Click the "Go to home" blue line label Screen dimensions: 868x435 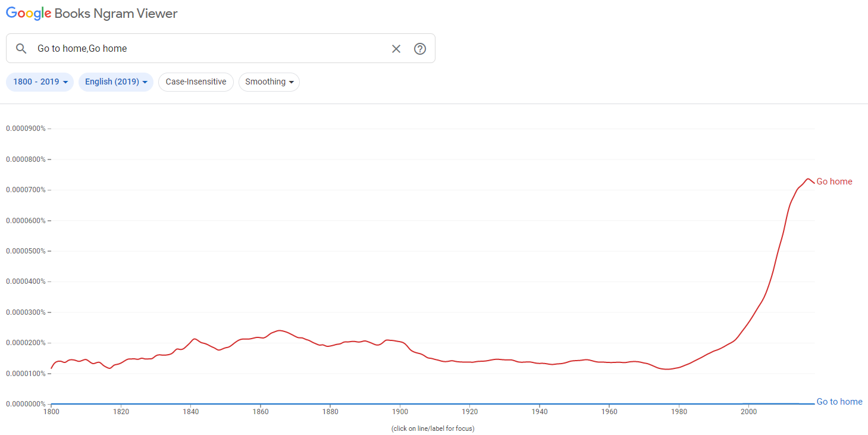[839, 402]
